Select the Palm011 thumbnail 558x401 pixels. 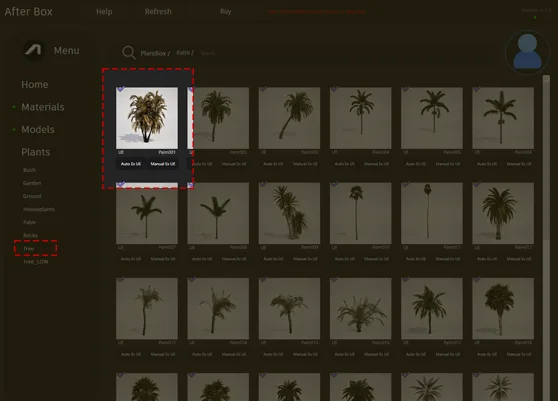click(x=432, y=213)
